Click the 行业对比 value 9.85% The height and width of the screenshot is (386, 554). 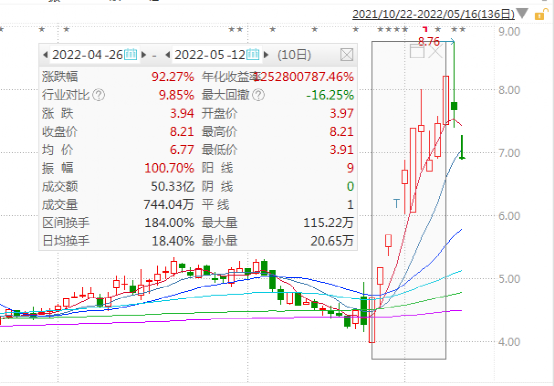176,95
